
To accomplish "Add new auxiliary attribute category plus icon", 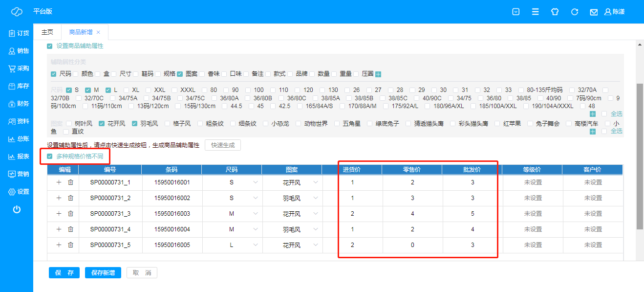I will click(378, 74).
